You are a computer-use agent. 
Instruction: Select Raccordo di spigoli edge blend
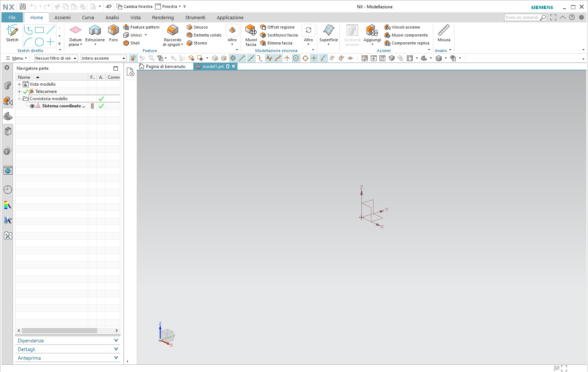(x=173, y=36)
